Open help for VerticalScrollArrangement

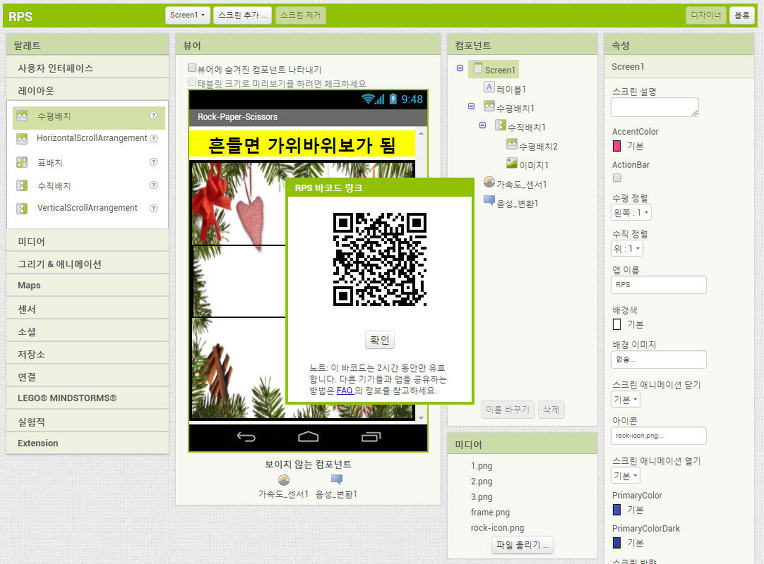153,208
